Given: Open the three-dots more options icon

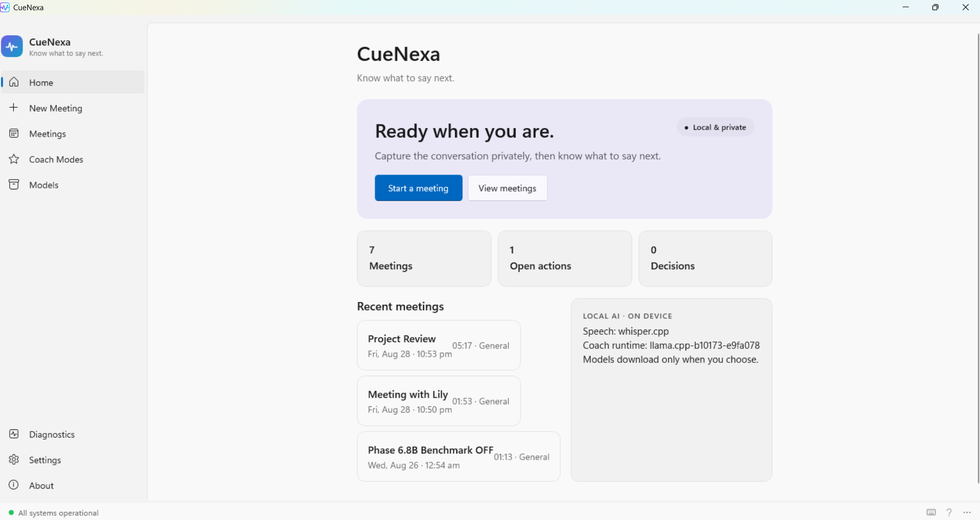Looking at the screenshot, I should 967,512.
